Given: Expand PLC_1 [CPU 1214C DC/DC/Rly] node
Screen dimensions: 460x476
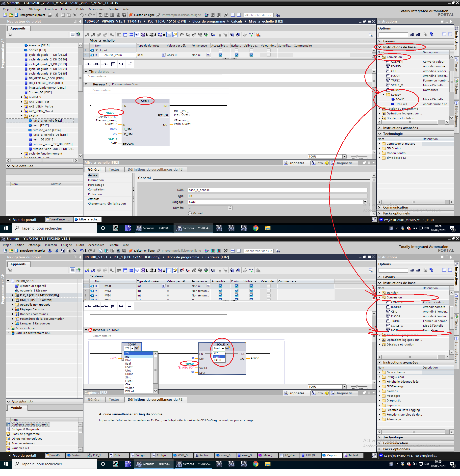Looking at the screenshot, I should (x=13, y=295).
